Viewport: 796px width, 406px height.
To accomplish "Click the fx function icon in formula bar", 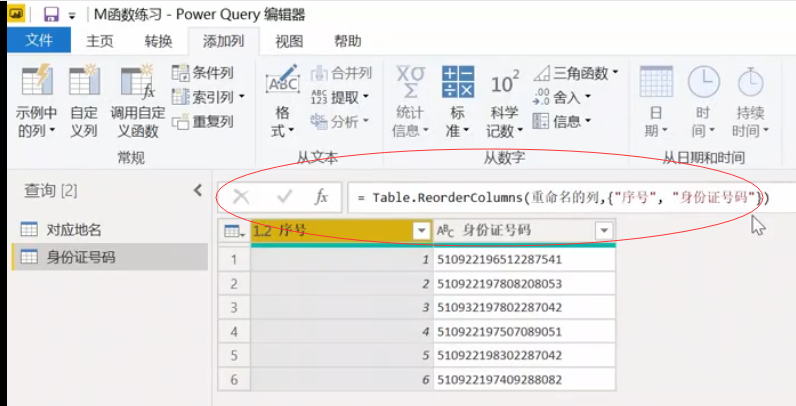I will point(321,196).
